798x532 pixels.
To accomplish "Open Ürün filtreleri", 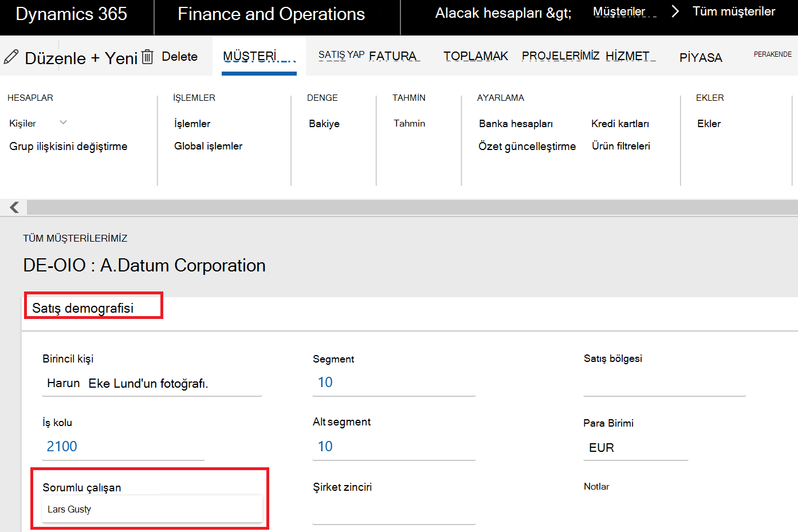I will pyautogui.click(x=621, y=146).
